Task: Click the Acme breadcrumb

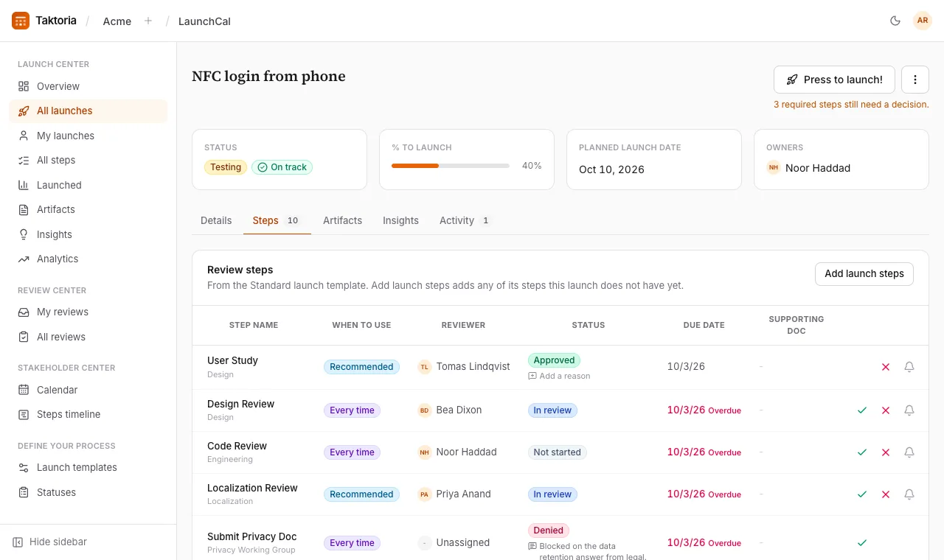Action: coord(117,21)
